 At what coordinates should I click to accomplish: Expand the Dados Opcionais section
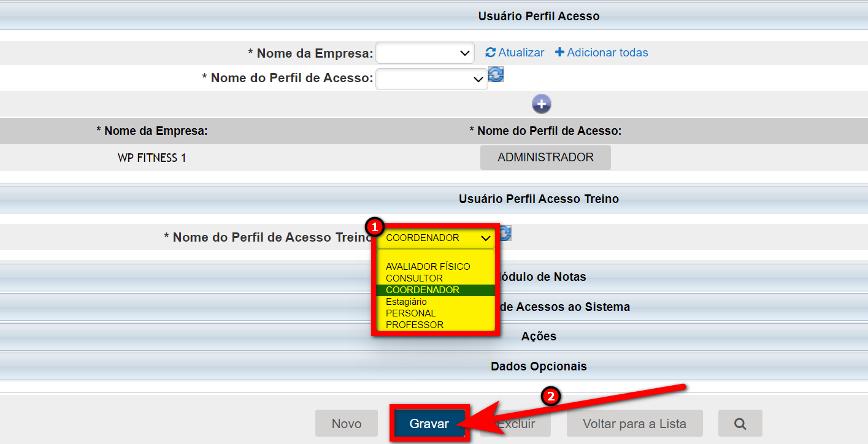pyautogui.click(x=538, y=366)
